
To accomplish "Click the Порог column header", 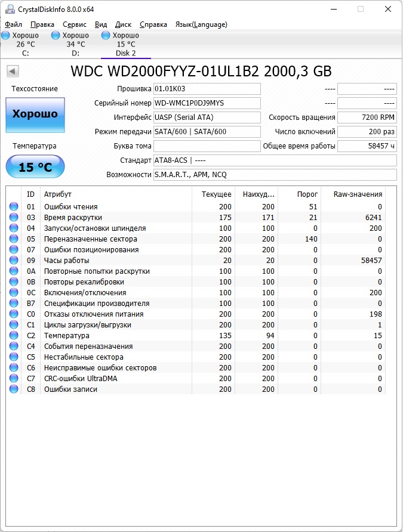I will coord(299,194).
